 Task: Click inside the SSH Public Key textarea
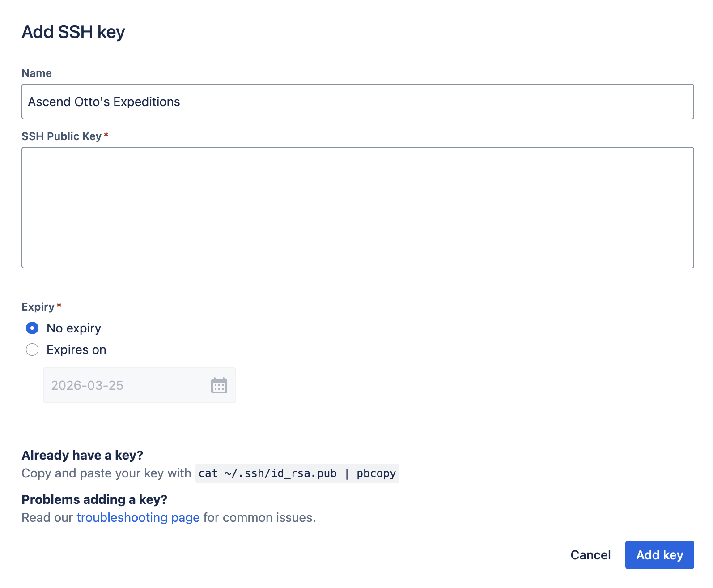coord(357,208)
